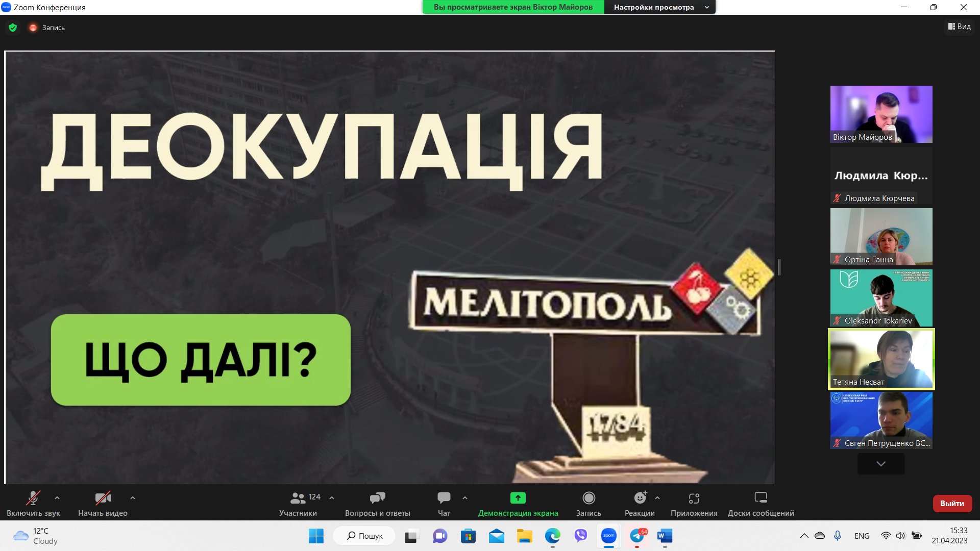This screenshot has height=551, width=980.
Task: Select Тетяна Несват video thumbnail
Action: coord(881,359)
